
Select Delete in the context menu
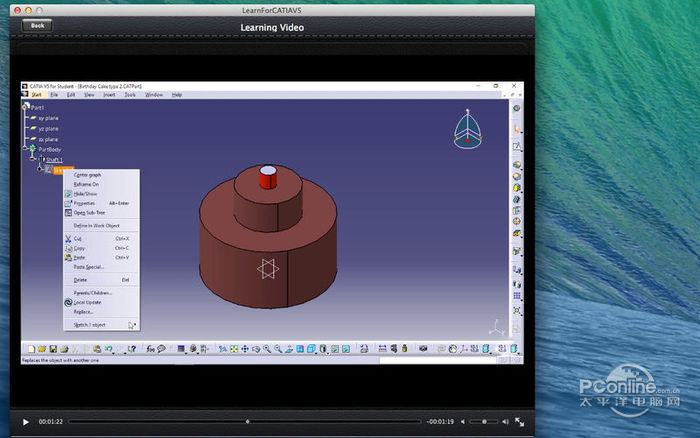click(x=81, y=280)
